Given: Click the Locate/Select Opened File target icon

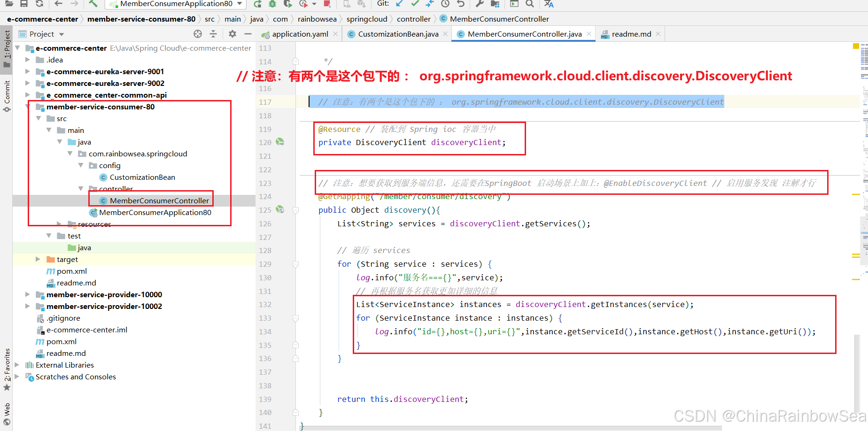Looking at the screenshot, I should 198,34.
